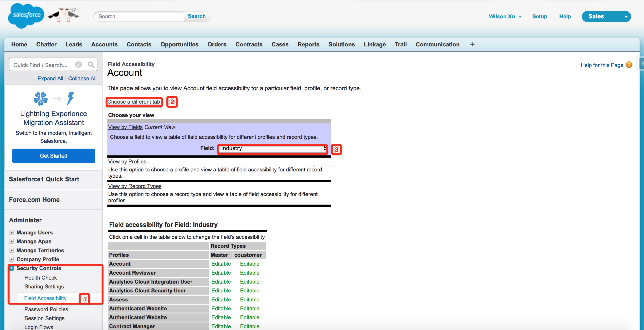This screenshot has width=644, height=330.
Task: Click the Quick Find magnifier icon
Action: coord(91,65)
